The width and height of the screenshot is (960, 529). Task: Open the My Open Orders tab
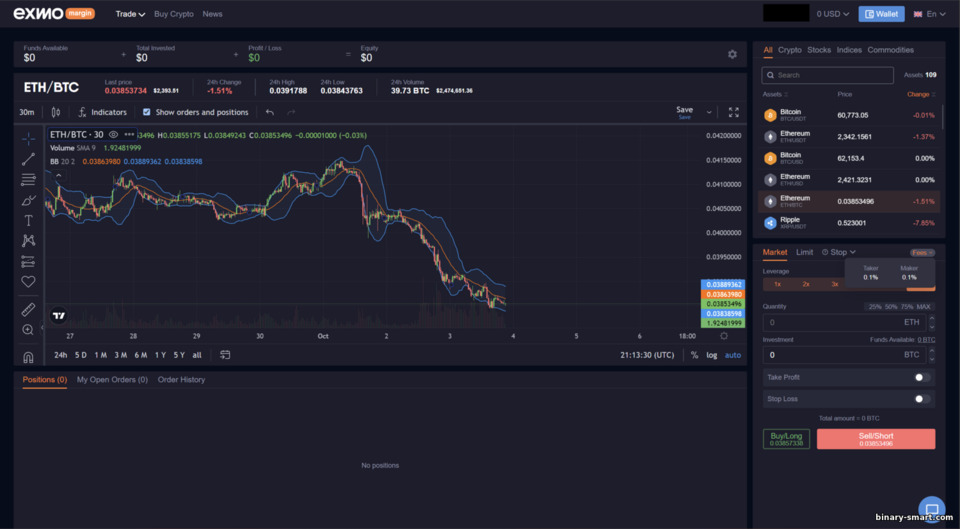point(112,380)
